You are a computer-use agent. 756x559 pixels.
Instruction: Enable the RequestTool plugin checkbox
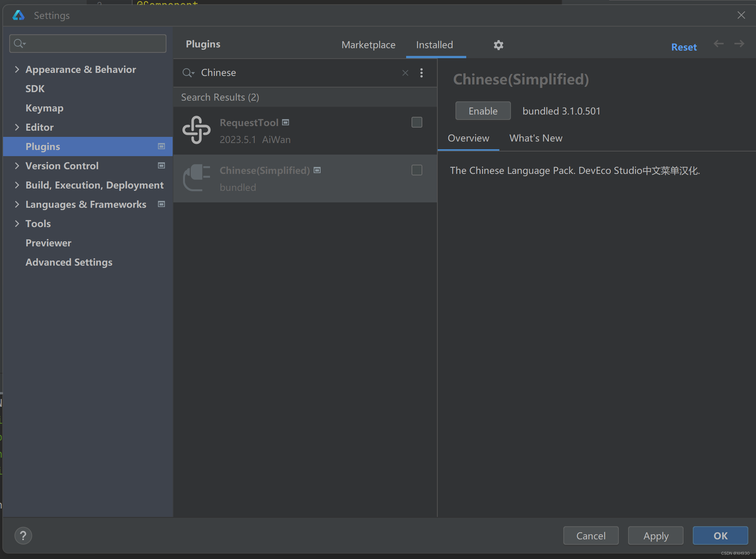coord(417,122)
